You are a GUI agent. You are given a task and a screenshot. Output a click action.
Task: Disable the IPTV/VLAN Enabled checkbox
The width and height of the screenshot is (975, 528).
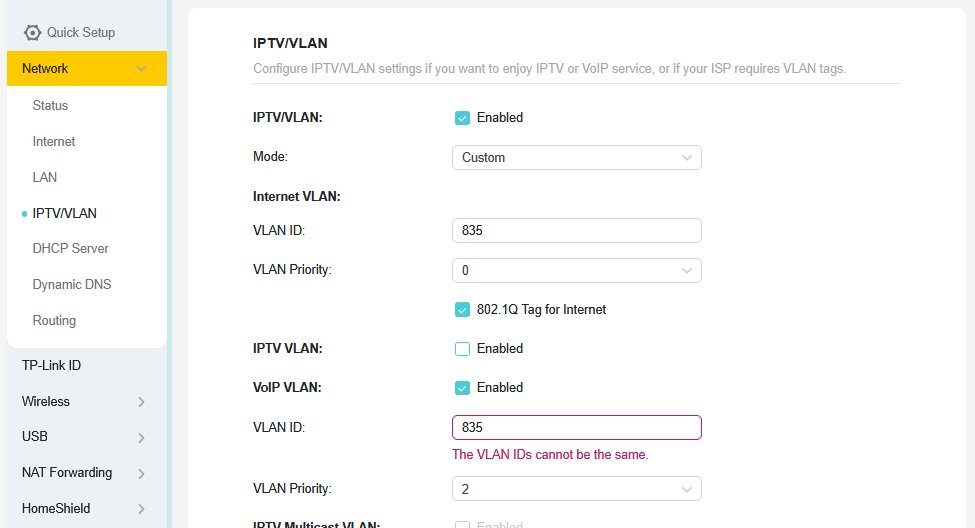click(x=462, y=118)
